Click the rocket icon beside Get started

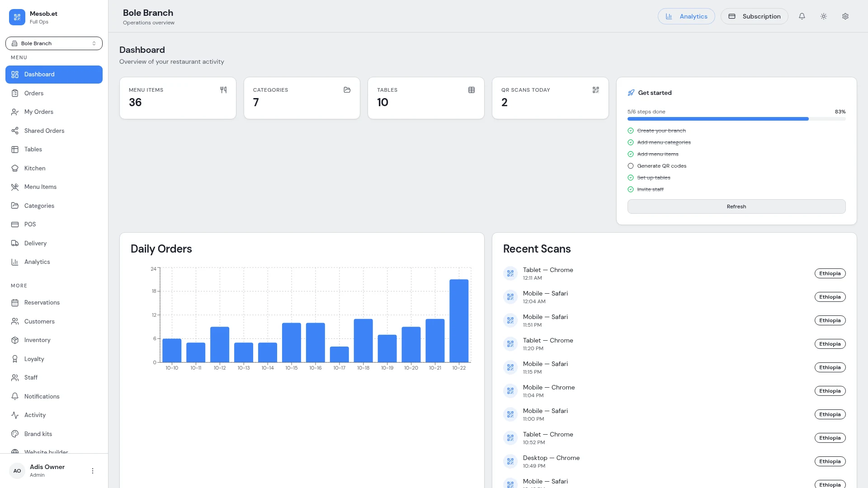631,93
